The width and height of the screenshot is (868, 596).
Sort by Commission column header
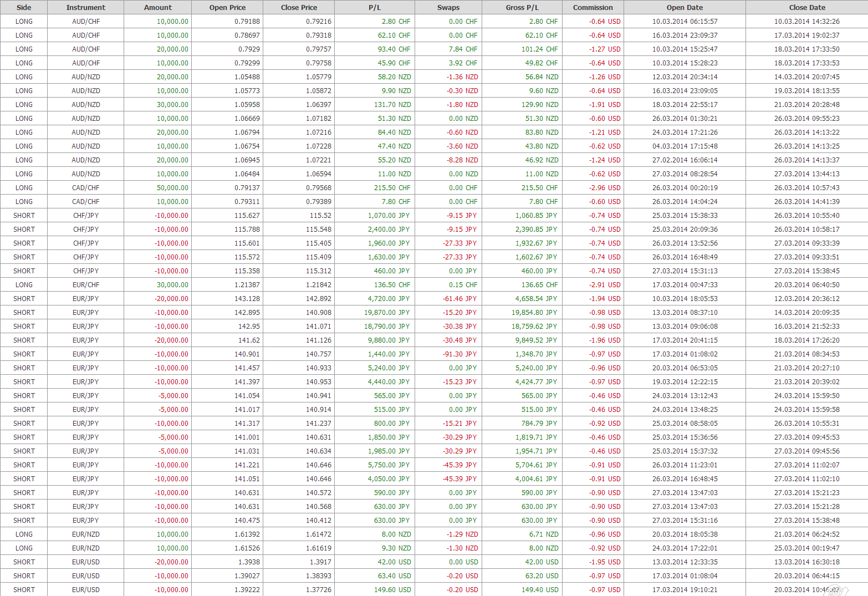(593, 7)
